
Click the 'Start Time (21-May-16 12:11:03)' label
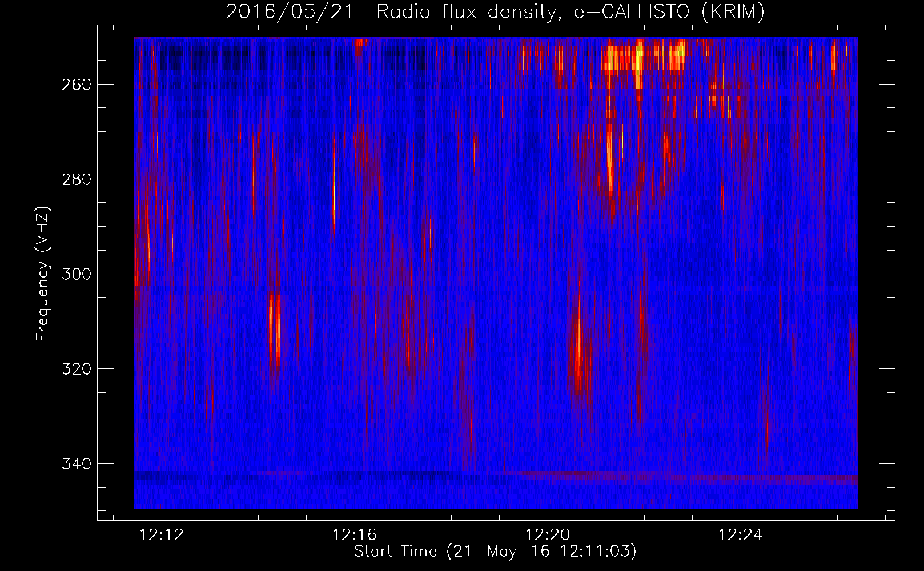[x=495, y=552]
